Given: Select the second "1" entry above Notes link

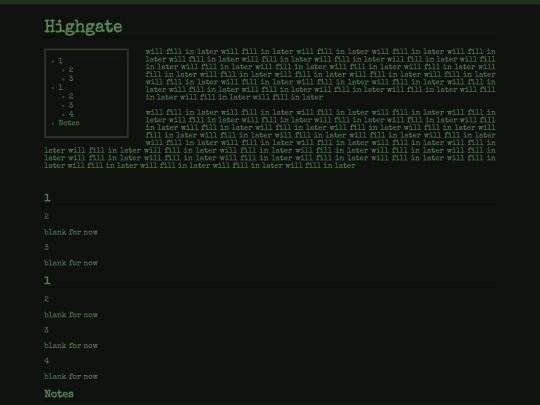Looking at the screenshot, I should coord(60,87).
